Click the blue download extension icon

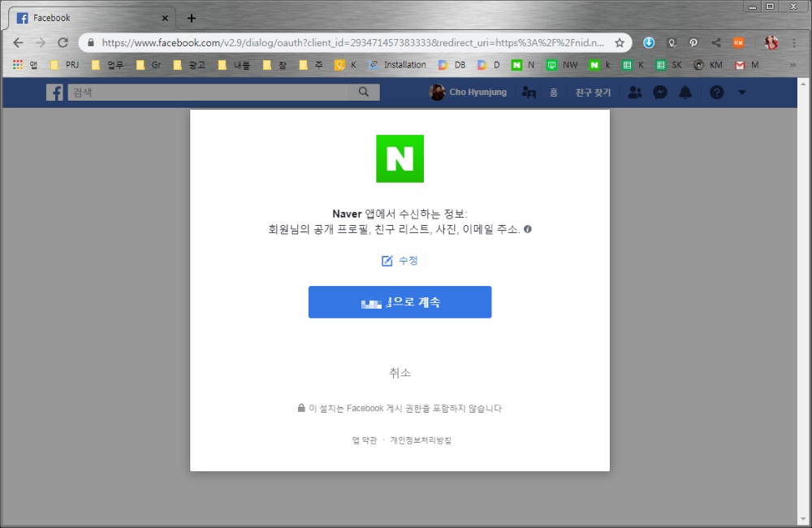[648, 43]
